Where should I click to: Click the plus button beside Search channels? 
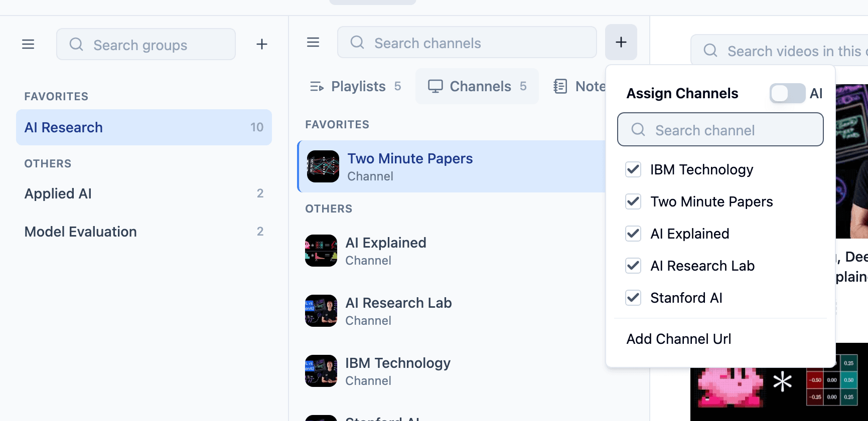621,42
